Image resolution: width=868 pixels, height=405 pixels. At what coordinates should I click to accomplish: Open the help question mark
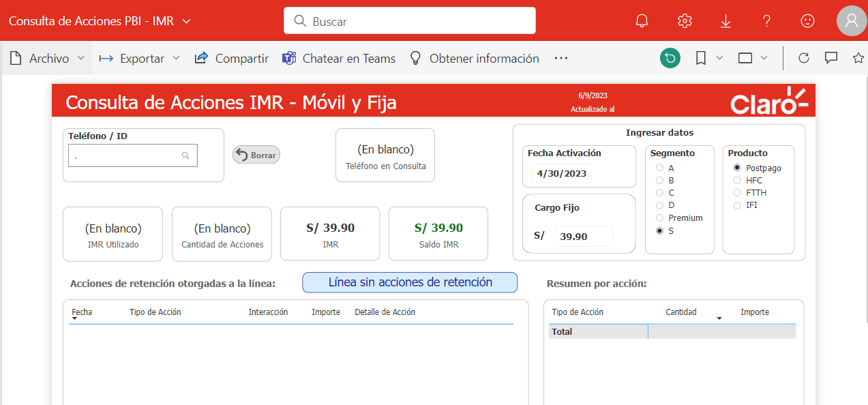[766, 20]
